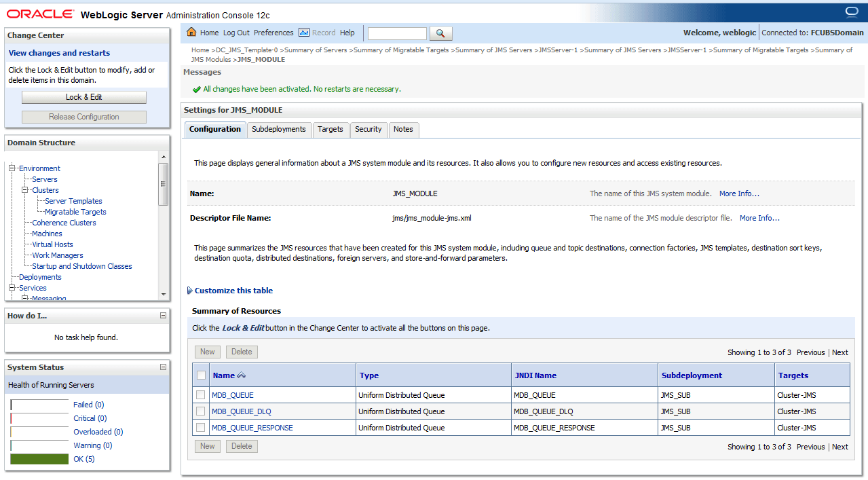Image resolution: width=868 pixels, height=480 pixels.
Task: Click the Lock & Edit button
Action: point(83,96)
